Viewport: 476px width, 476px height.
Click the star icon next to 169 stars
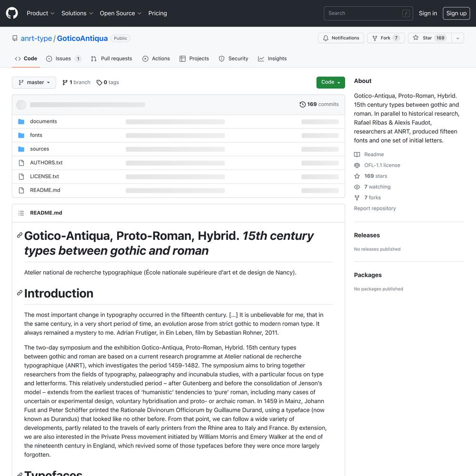point(357,176)
